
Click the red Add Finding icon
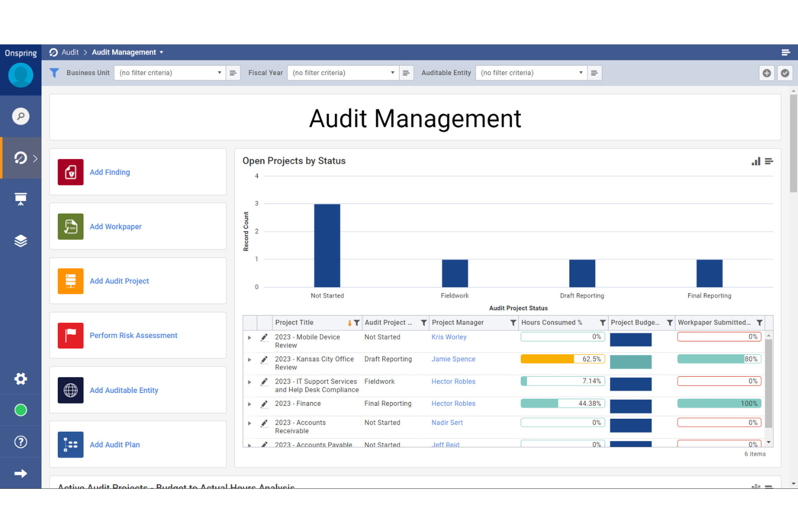pos(71,172)
